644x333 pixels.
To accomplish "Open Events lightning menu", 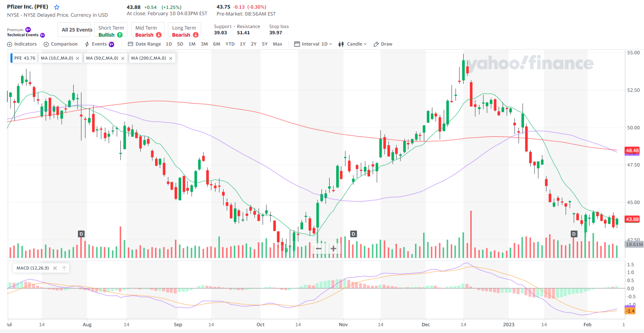I will pos(99,44).
